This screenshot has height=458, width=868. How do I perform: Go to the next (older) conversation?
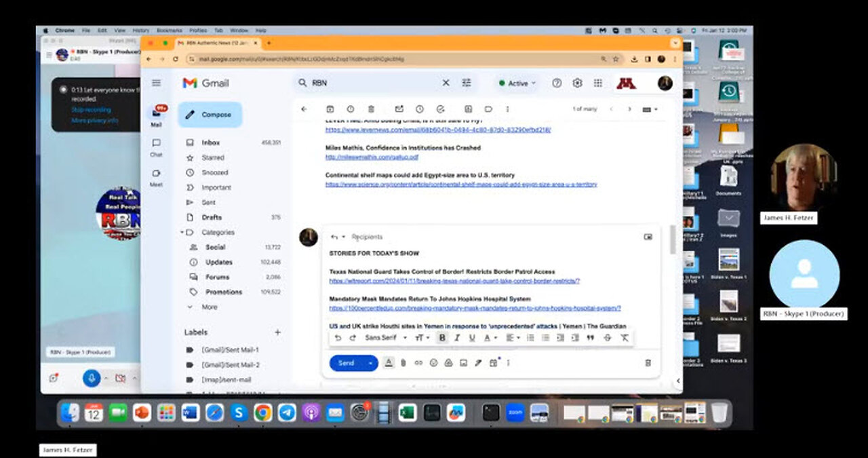[629, 109]
